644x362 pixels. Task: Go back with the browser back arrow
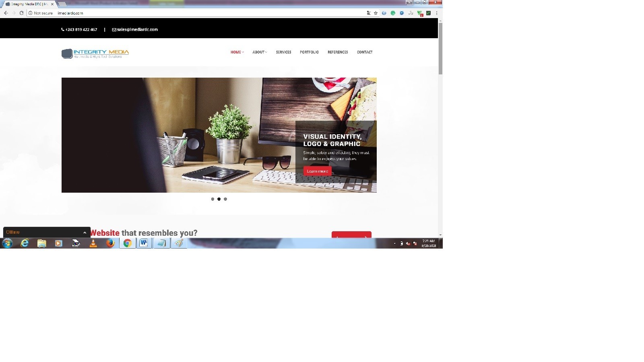click(6, 13)
